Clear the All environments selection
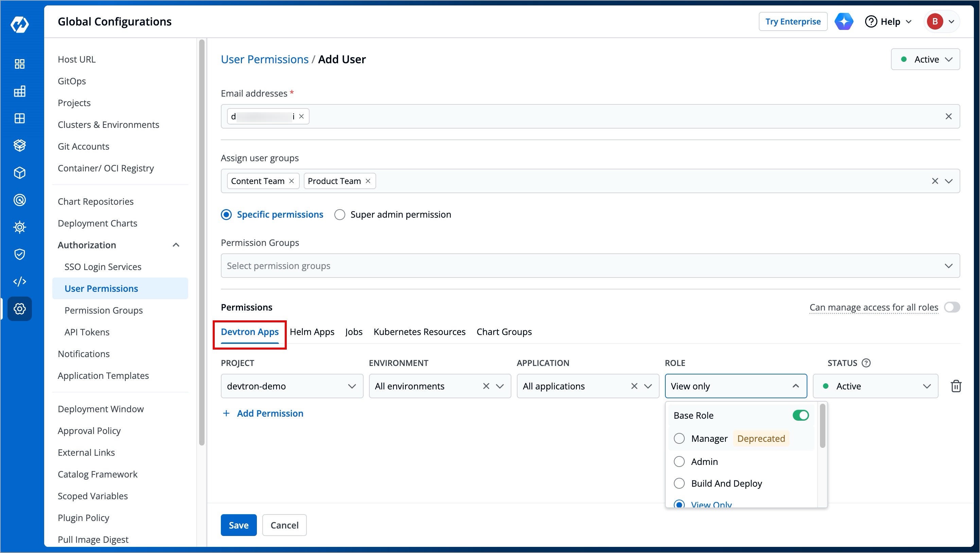This screenshot has width=980, height=553. [486, 386]
